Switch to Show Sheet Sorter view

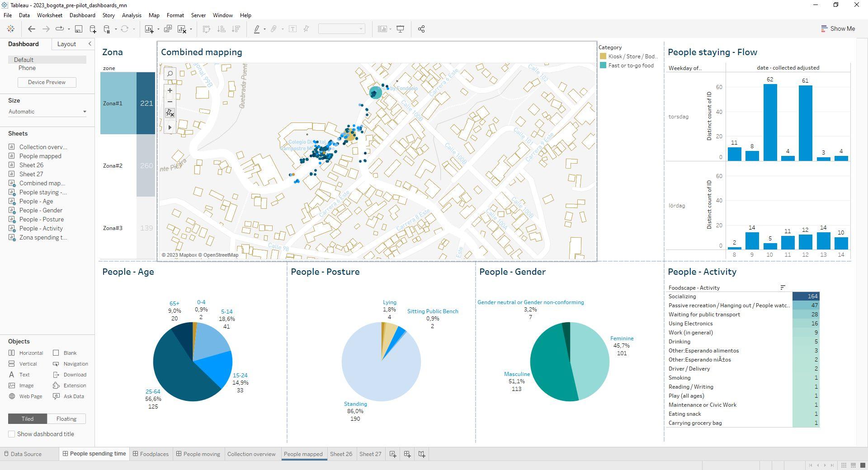[844, 465]
